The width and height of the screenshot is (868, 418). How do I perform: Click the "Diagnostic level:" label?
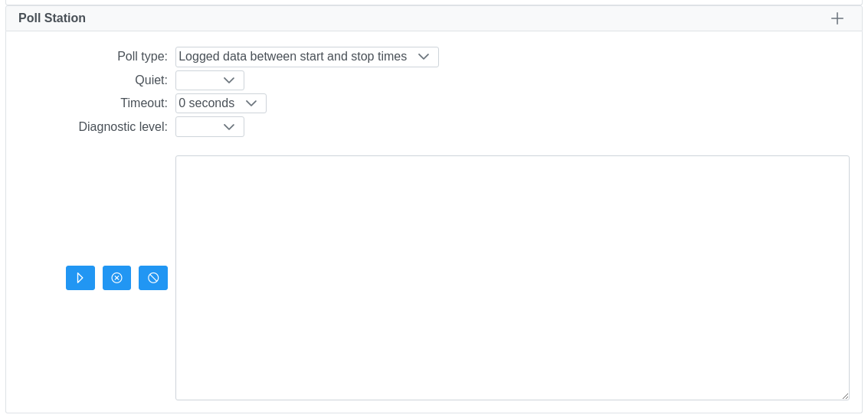[123, 127]
